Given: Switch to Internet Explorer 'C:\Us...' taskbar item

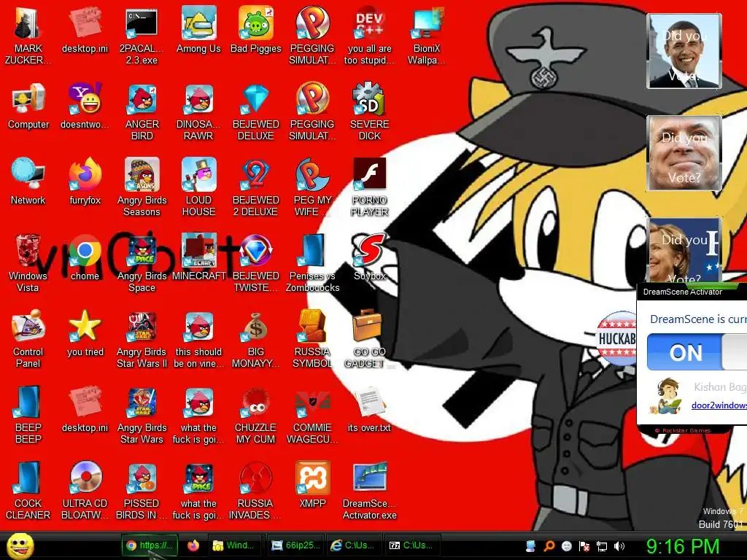Looking at the screenshot, I should coord(353,545).
